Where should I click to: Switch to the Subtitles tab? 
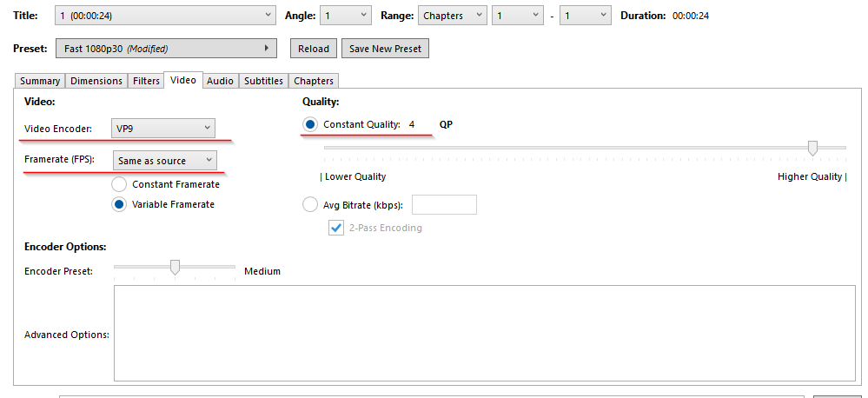[x=263, y=81]
